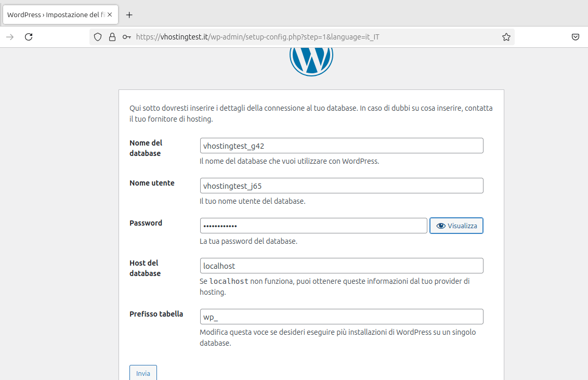Click the Nome del database field
The height and width of the screenshot is (380, 588).
pos(341,146)
